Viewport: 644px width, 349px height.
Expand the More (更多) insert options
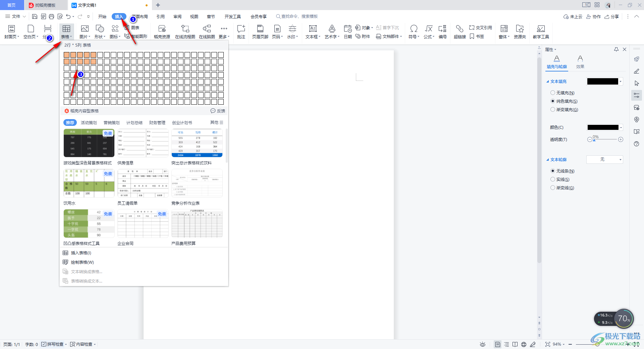pyautogui.click(x=224, y=32)
